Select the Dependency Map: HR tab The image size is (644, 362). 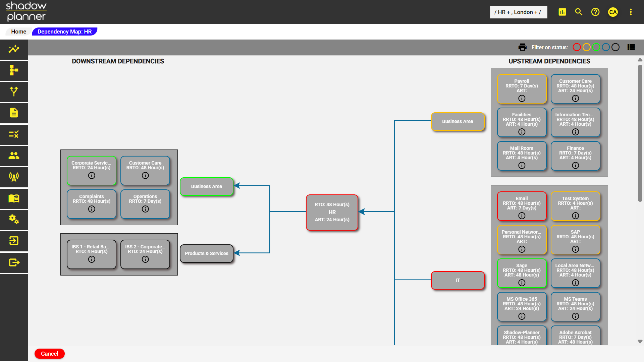(64, 31)
